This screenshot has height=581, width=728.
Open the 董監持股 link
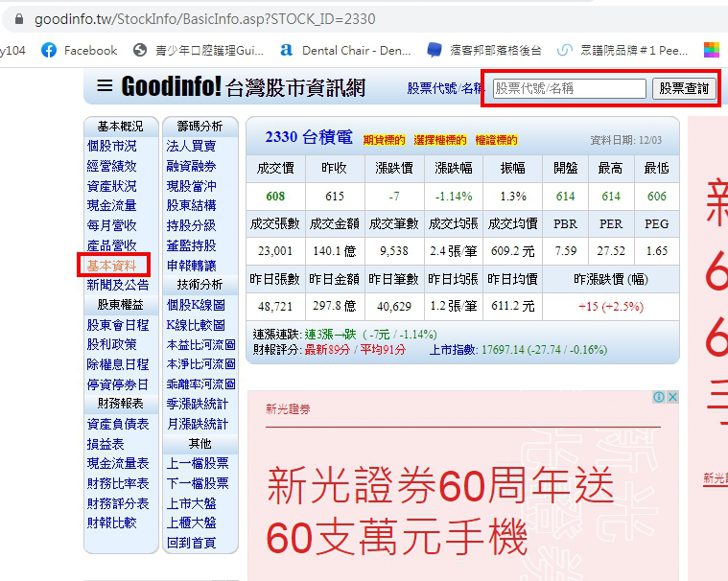pos(191,245)
